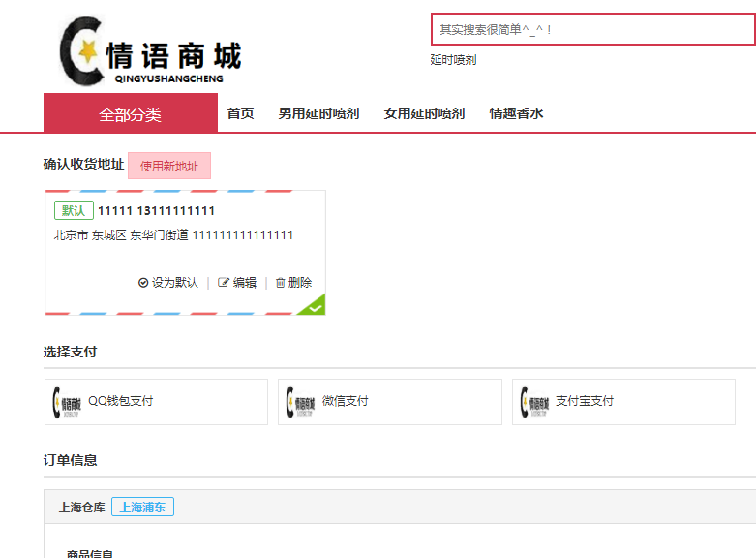The width and height of the screenshot is (756, 558).
Task: Click the 编辑 address link
Action: pyautogui.click(x=245, y=282)
